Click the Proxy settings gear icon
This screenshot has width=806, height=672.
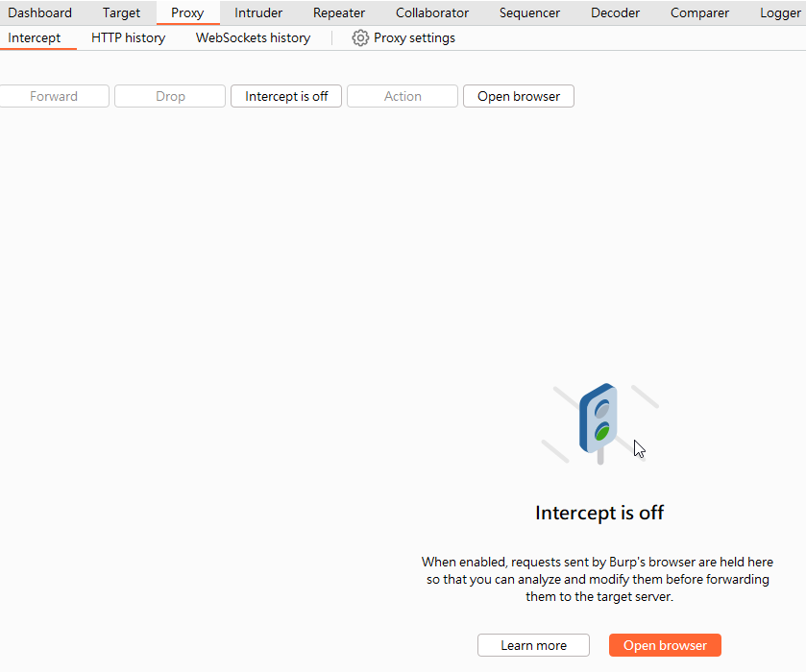pyautogui.click(x=360, y=38)
